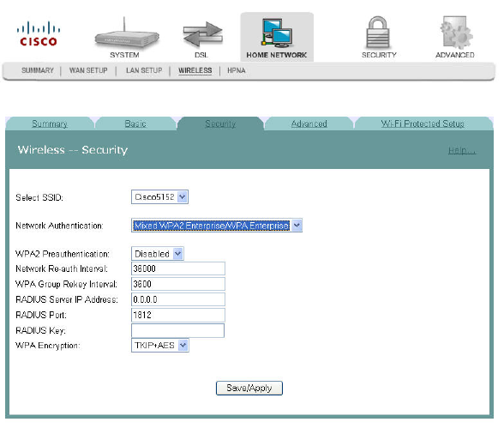Expand the Select SSID dropdown
This screenshot has width=504, height=428.
159,196
